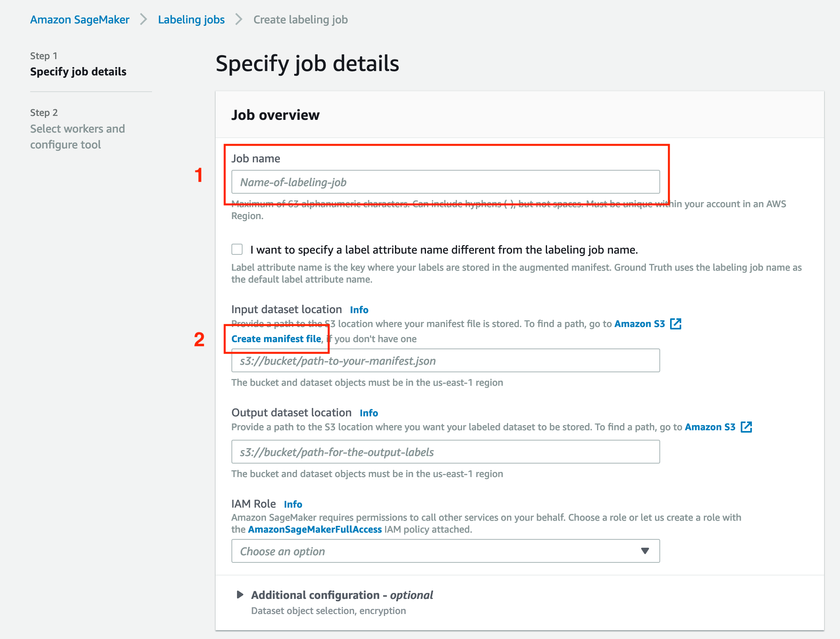Viewport: 840px width, 639px height.
Task: Click the breadcrumb chevron after Amazon SageMaker
Action: [x=144, y=19]
